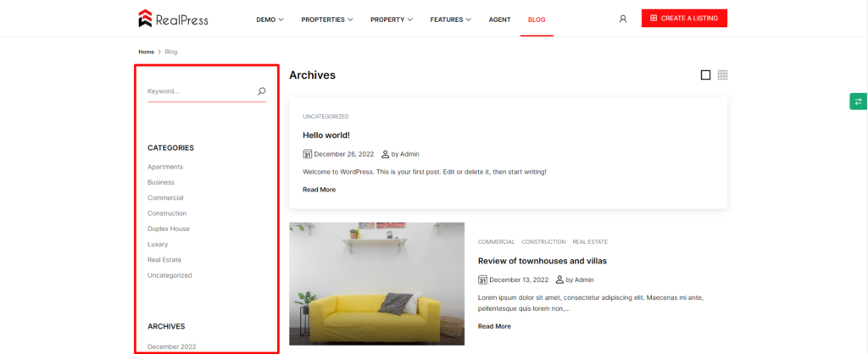Open the Agent menu item

click(x=499, y=19)
